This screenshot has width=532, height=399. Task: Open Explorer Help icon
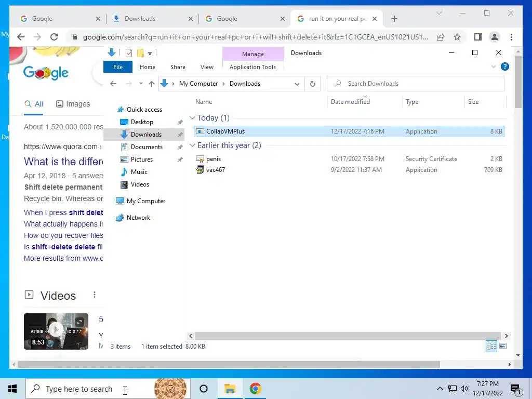click(x=505, y=67)
